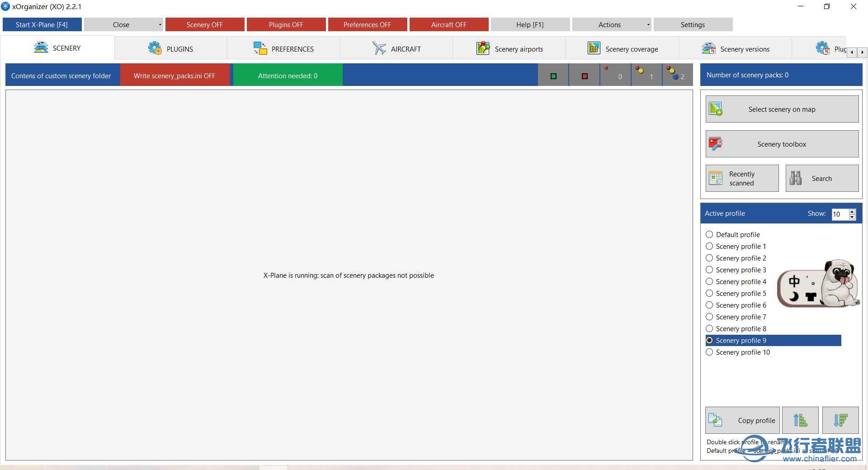
Task: Click the calendar icon on Recently scanned
Action: point(716,178)
